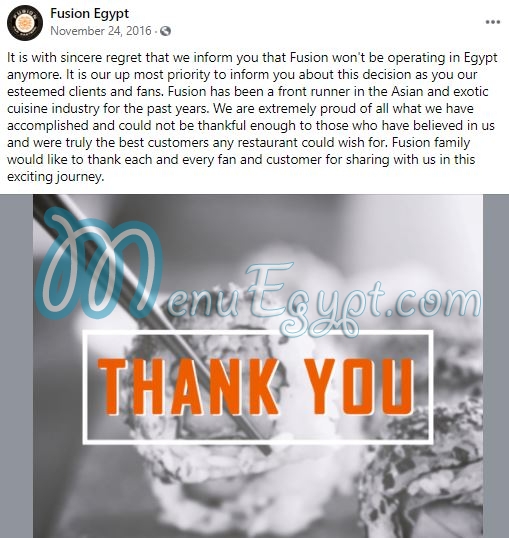Click the gray margin left of image

pyautogui.click(x=16, y=366)
